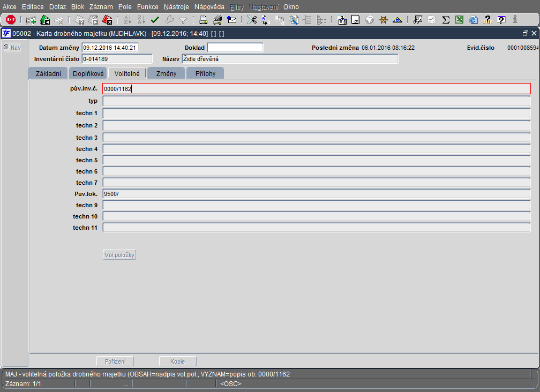
Task: Click the wrench tool icon
Action: pyautogui.click(x=169, y=20)
